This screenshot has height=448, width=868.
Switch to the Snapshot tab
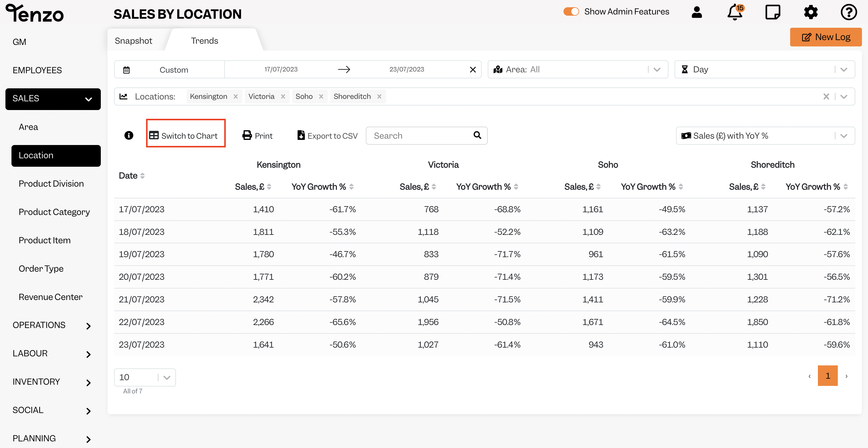[x=133, y=41]
